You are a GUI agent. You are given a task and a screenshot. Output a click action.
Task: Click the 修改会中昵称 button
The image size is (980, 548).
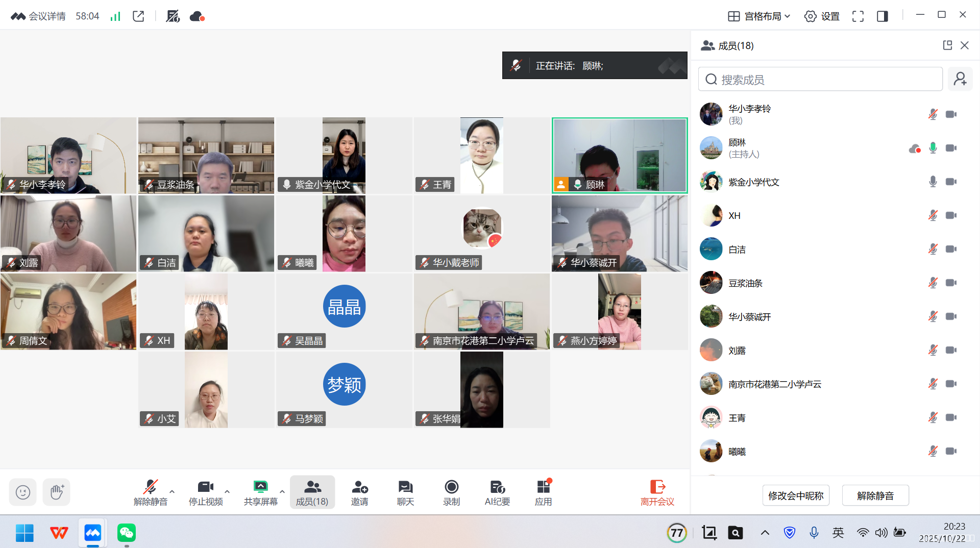796,495
